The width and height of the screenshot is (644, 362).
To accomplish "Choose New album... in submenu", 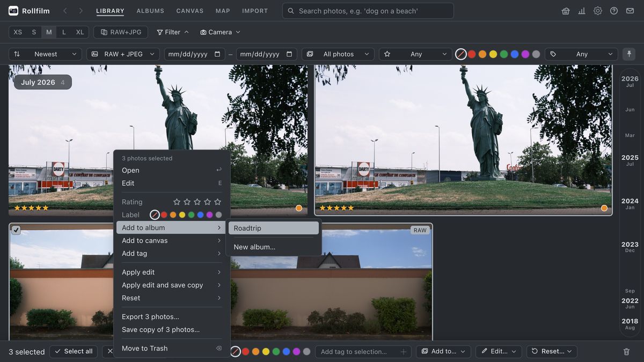I will tap(274, 247).
